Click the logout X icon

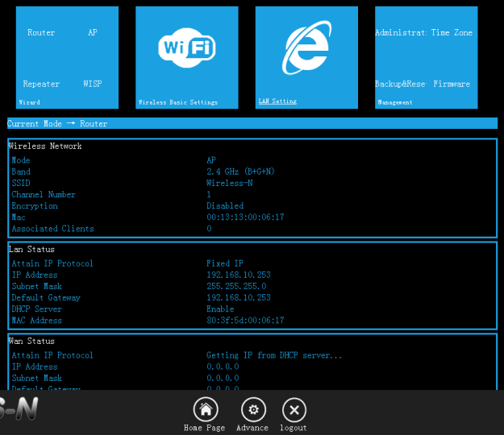[294, 410]
